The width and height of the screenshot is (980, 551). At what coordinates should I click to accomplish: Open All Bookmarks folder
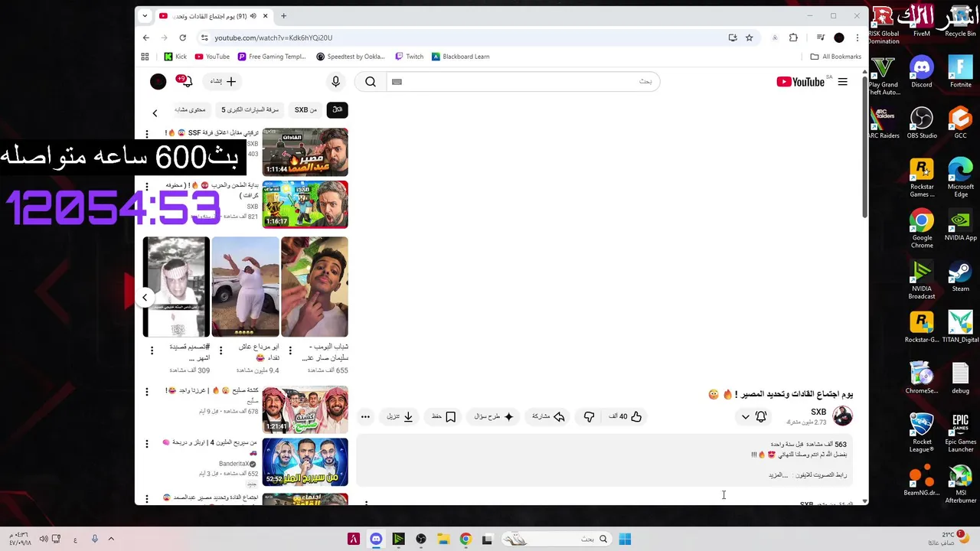(835, 57)
